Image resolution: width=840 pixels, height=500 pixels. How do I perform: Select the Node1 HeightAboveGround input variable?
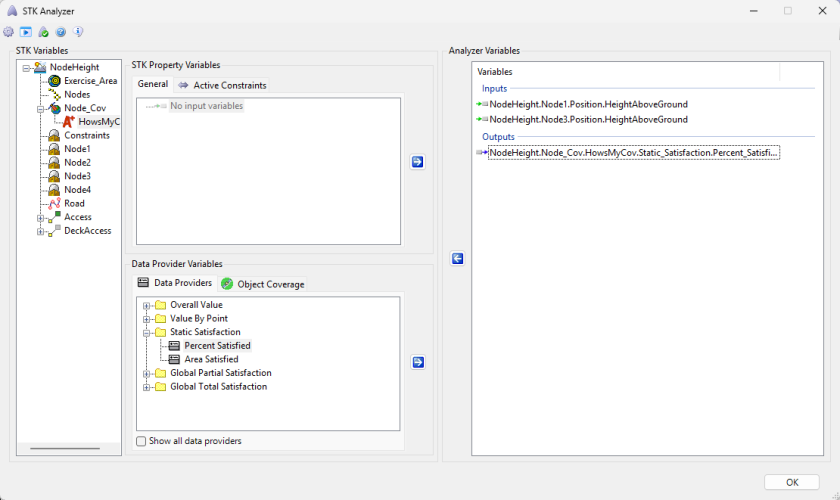click(x=588, y=104)
